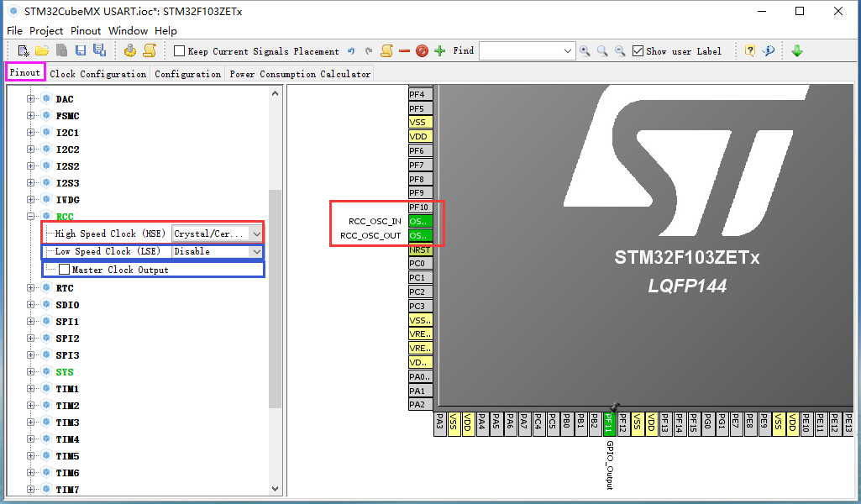The height and width of the screenshot is (504, 861).
Task: Click the PF10 pin on the chip
Action: 421,207
